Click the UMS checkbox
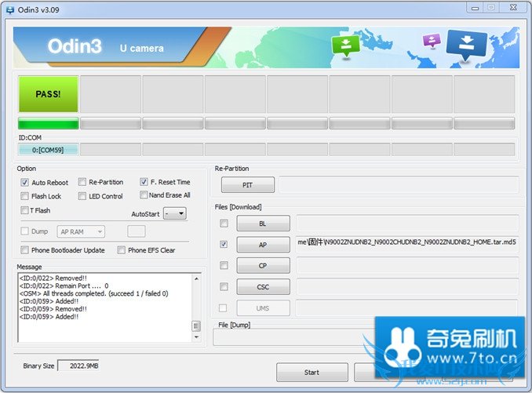 click(x=223, y=308)
